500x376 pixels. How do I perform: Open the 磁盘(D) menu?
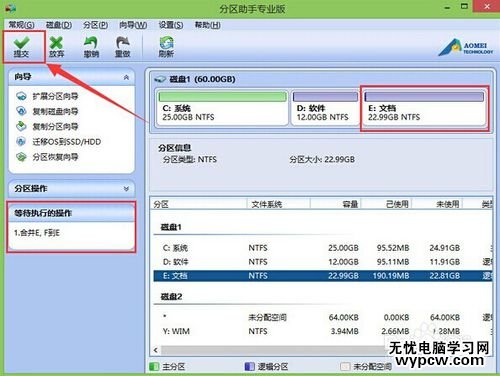[59, 25]
